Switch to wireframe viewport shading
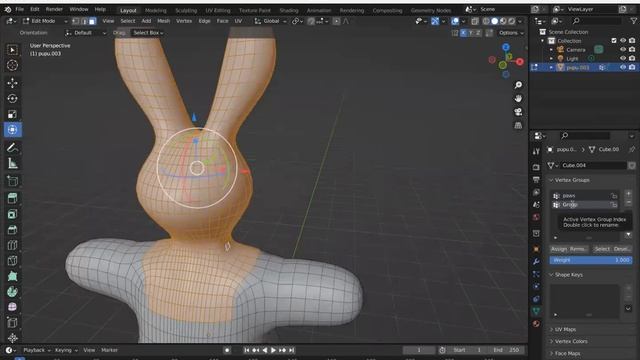Screen dimensions: 640x360 [486, 21]
